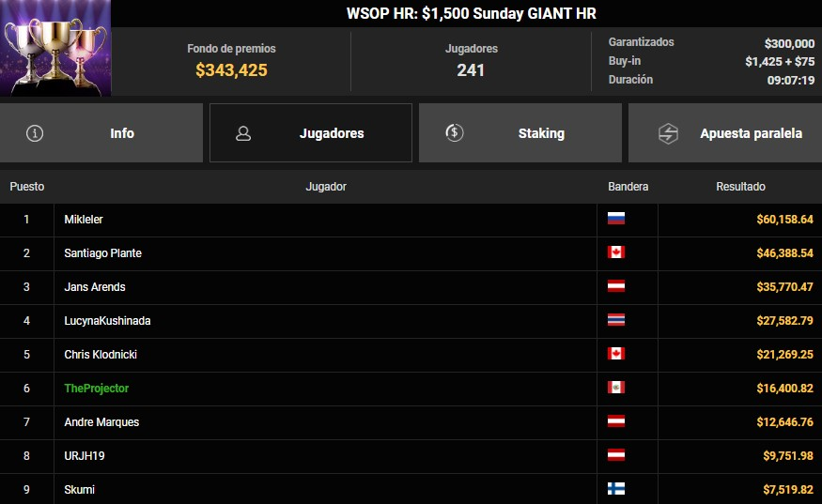Click Santiago Plante's Canadian flag
This screenshot has width=822, height=504.
pyautogui.click(x=616, y=252)
